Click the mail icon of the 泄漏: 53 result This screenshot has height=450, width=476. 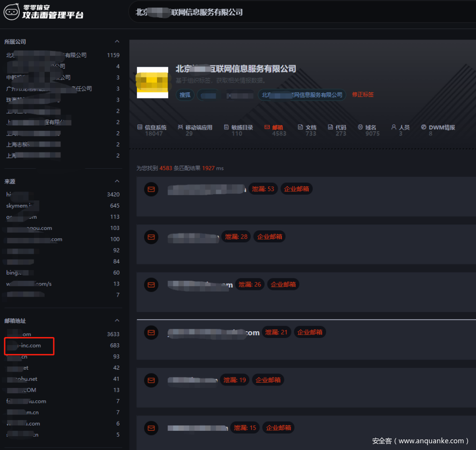pyautogui.click(x=151, y=189)
